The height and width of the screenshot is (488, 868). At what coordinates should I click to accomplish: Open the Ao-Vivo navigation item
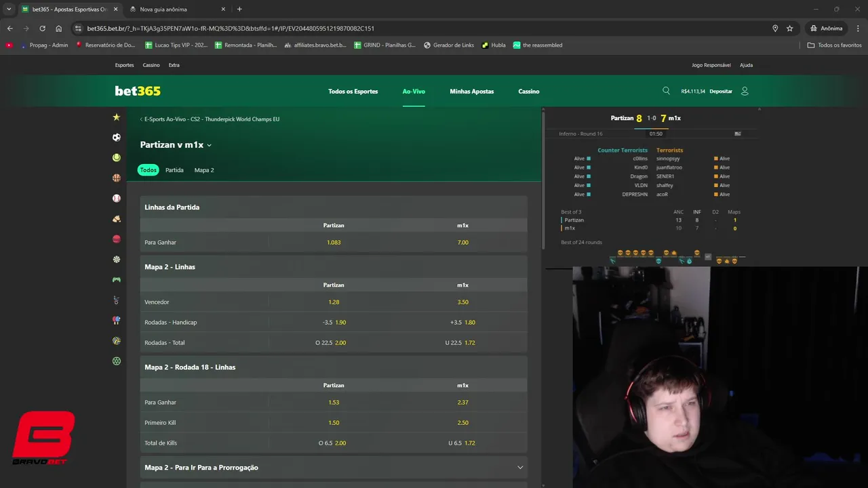click(414, 91)
